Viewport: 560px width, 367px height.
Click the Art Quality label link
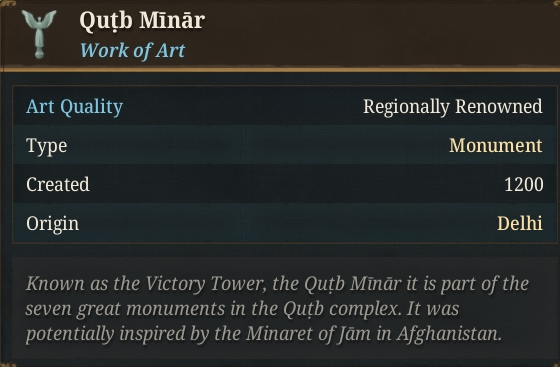point(74,106)
